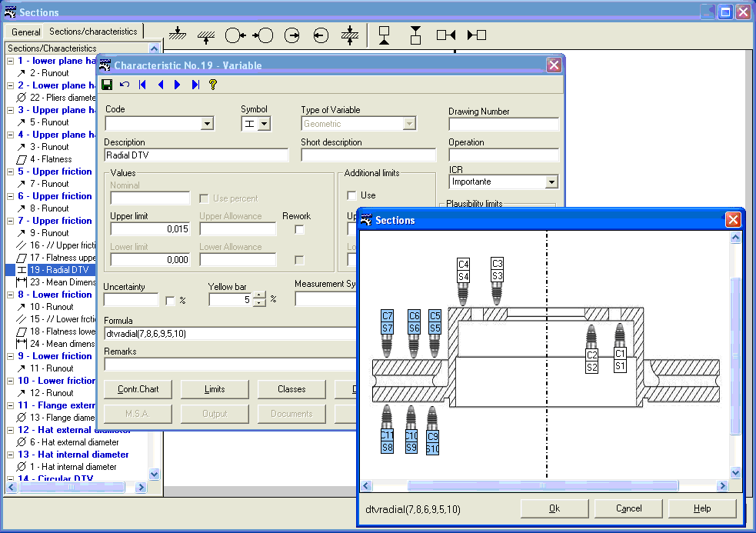756x533 pixels.
Task: Select square with left triangle icon
Action: click(446, 35)
